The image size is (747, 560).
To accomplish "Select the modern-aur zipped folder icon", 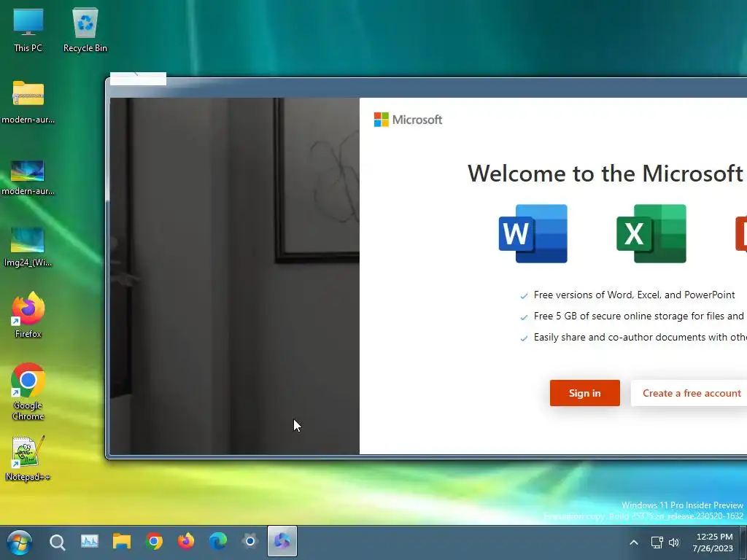I will pyautogui.click(x=28, y=101).
